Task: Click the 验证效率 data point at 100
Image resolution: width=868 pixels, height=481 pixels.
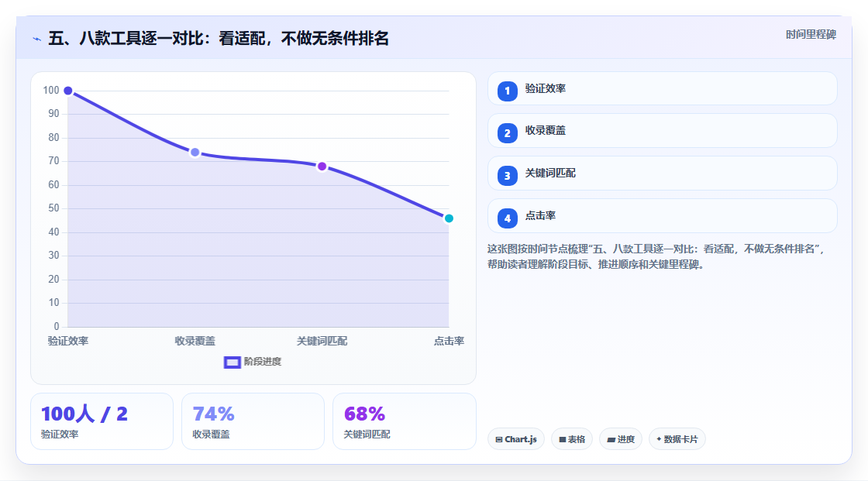Action: [68, 91]
